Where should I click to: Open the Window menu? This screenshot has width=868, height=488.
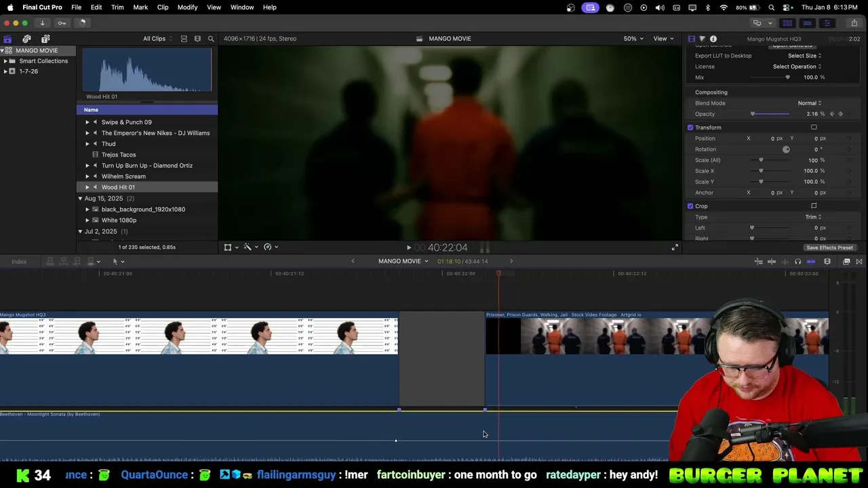(241, 7)
